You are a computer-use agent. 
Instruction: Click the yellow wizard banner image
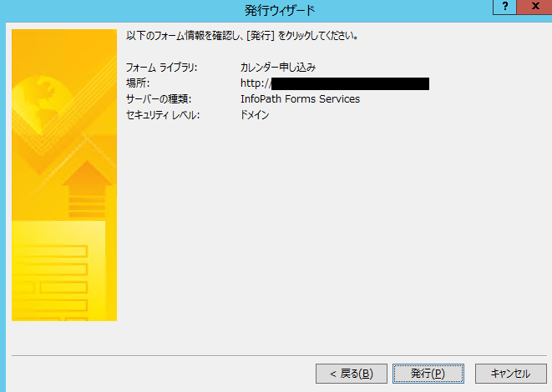(x=64, y=175)
